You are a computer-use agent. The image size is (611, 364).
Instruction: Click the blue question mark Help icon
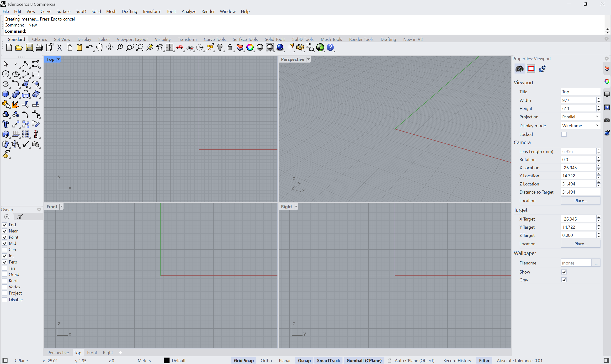coord(330,47)
